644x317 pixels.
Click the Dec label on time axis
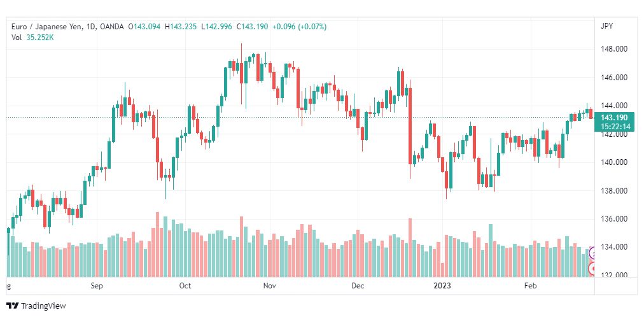pyautogui.click(x=358, y=286)
